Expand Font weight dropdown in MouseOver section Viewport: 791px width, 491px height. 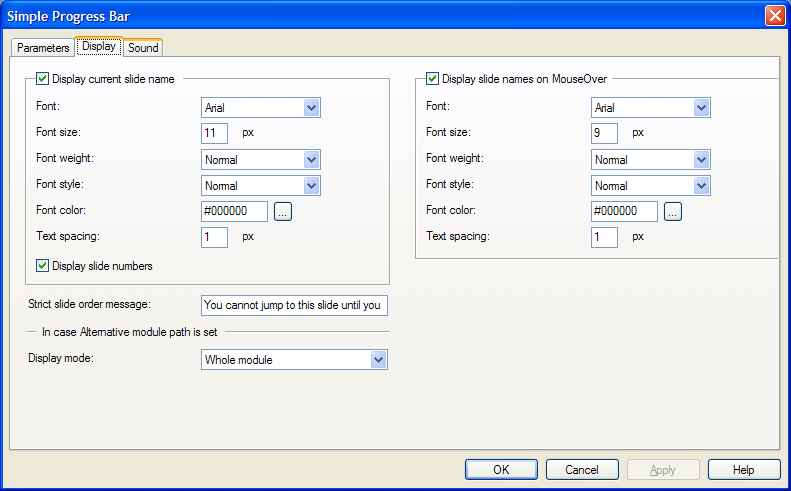[x=701, y=159]
